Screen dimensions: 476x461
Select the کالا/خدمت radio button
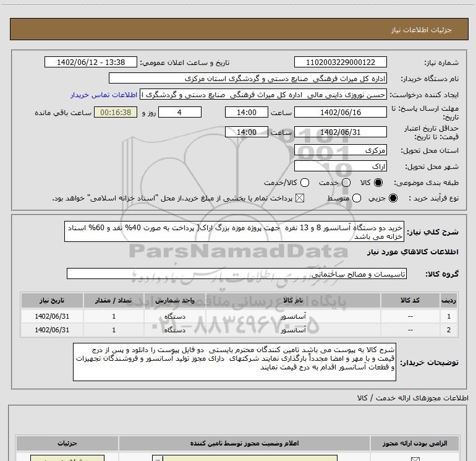[305, 183]
